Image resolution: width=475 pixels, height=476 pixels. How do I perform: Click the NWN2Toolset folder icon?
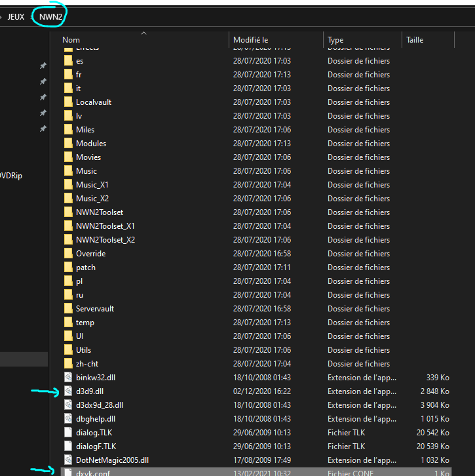[69, 212]
